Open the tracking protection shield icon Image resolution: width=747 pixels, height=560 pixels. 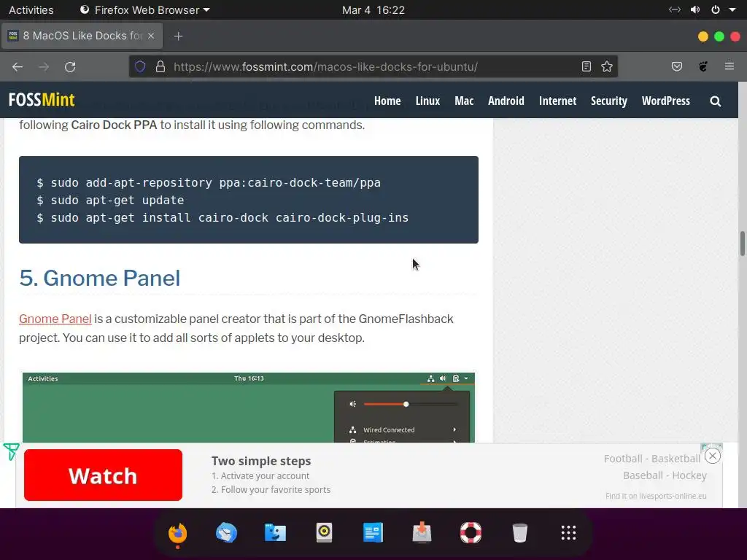coord(140,66)
